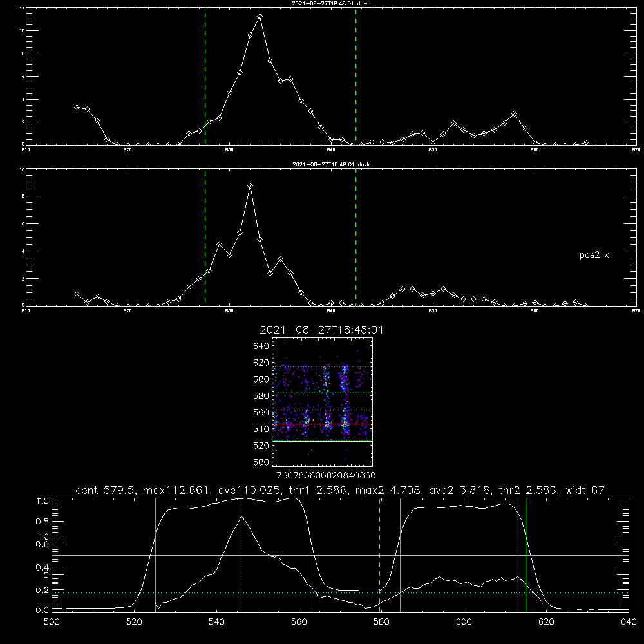Viewport: 644px width, 644px height.
Task: Click the "540" x-axis label of bottom plot
Action: coord(216,622)
